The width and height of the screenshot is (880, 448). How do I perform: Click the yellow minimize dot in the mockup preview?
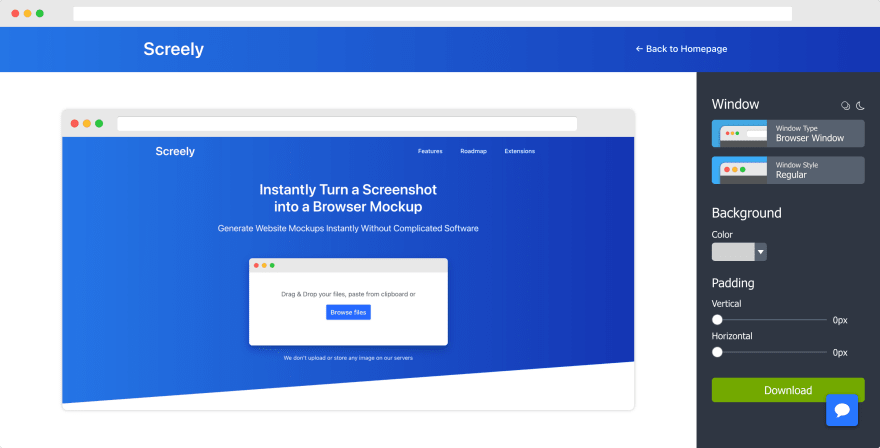coord(87,124)
